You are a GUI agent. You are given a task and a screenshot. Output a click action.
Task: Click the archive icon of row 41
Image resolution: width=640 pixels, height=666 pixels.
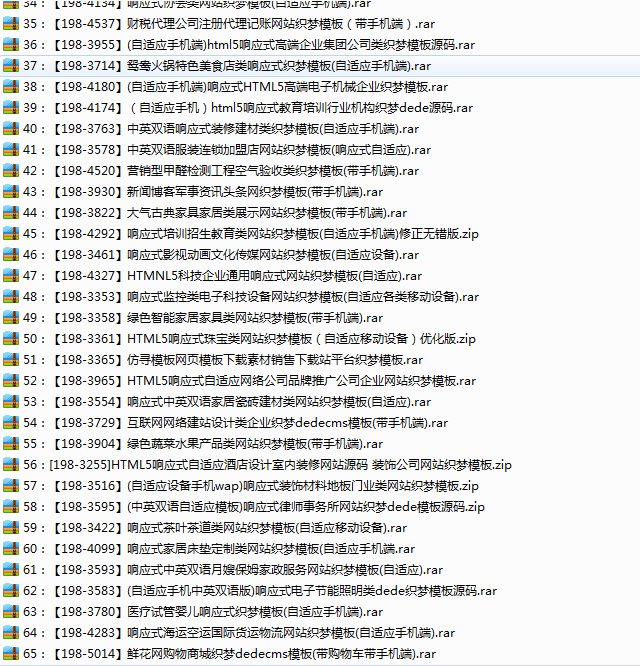point(11,150)
